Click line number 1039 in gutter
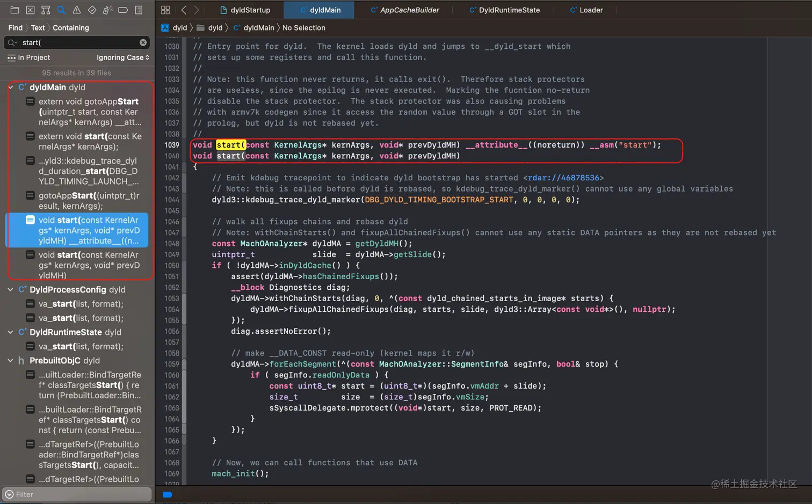 click(172, 145)
